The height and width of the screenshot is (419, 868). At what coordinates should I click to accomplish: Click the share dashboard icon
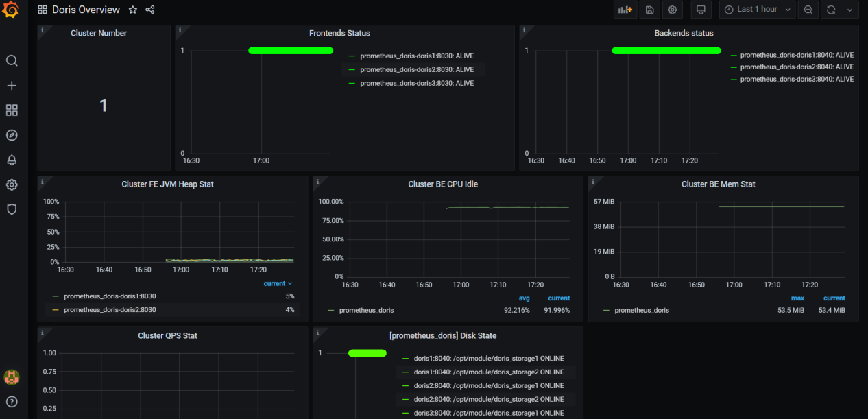coord(150,10)
